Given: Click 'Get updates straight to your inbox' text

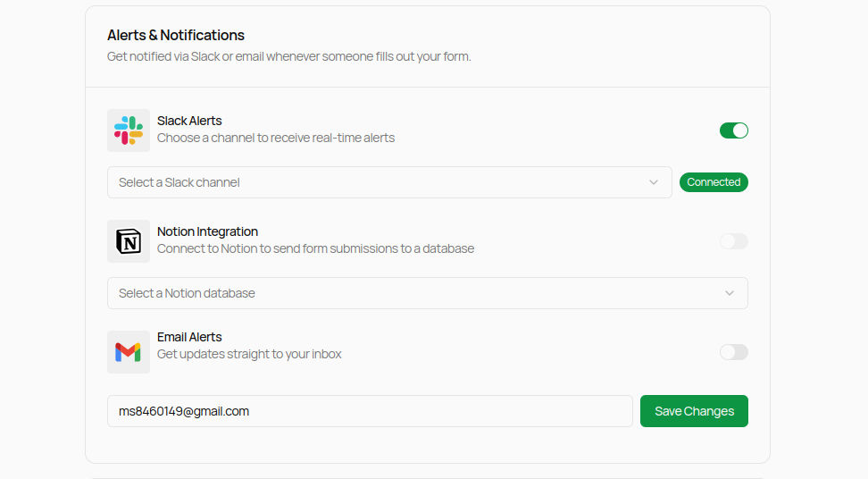Looking at the screenshot, I should [249, 354].
